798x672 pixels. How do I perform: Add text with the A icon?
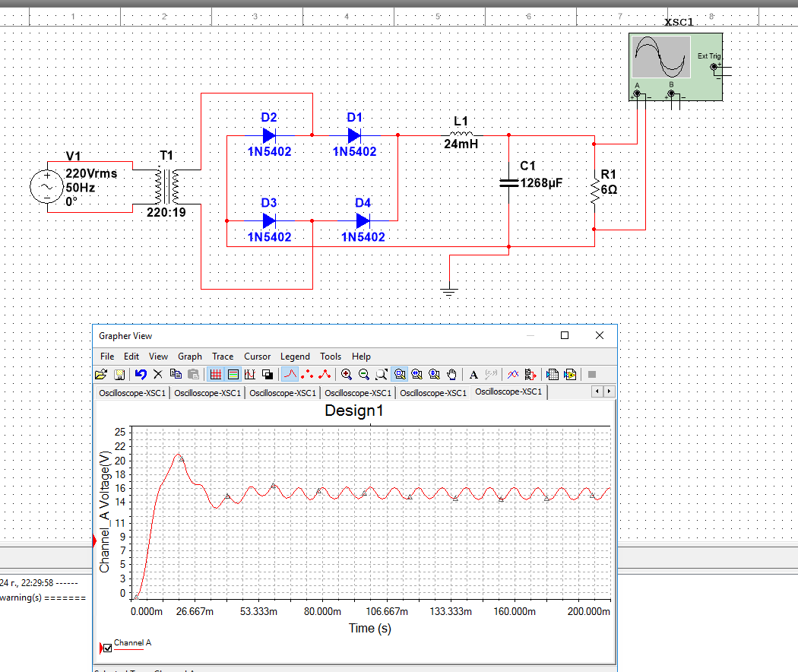tap(473, 375)
